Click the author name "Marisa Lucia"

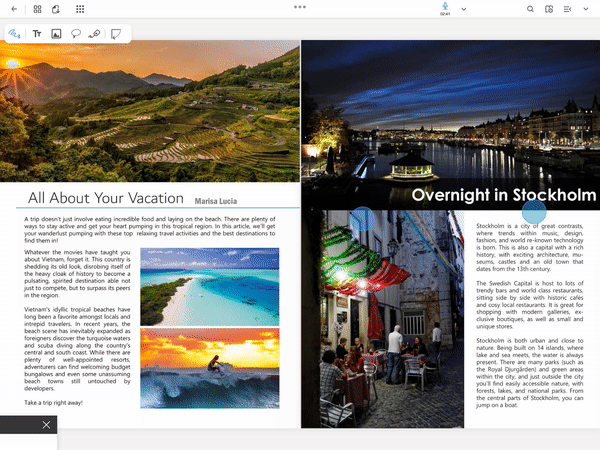[x=216, y=201]
